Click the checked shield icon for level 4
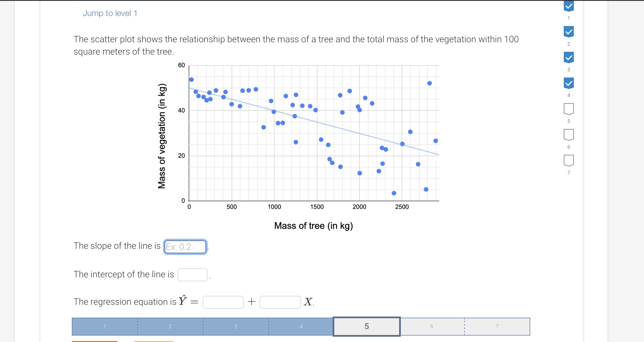Image resolution: width=644 pixels, height=342 pixels. [x=569, y=83]
